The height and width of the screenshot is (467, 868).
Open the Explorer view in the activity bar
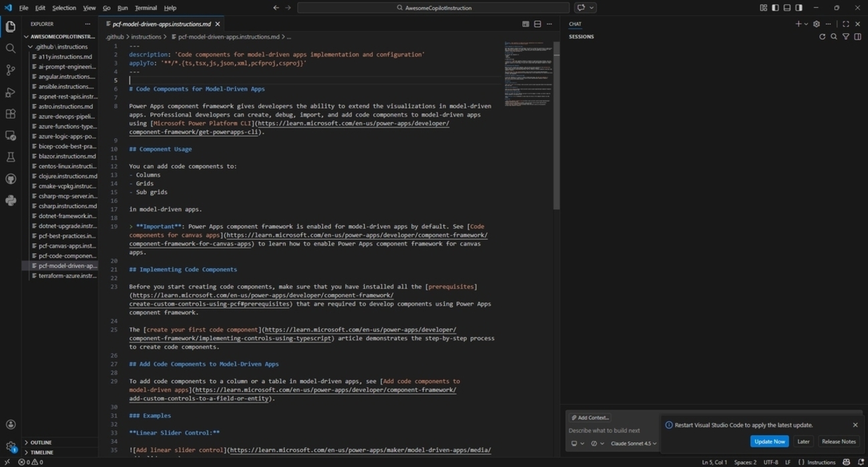(11, 27)
